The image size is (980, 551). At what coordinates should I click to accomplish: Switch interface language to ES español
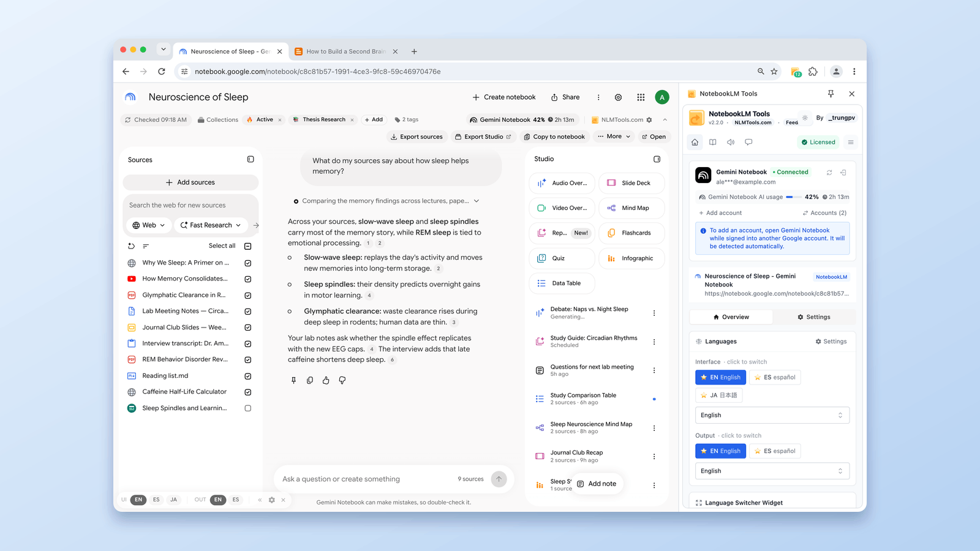click(x=775, y=377)
